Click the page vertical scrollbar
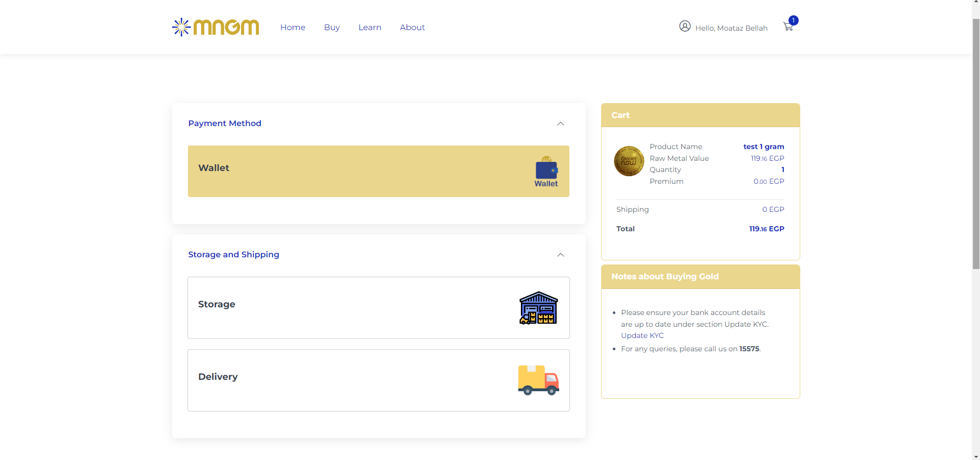 pyautogui.click(x=975, y=143)
